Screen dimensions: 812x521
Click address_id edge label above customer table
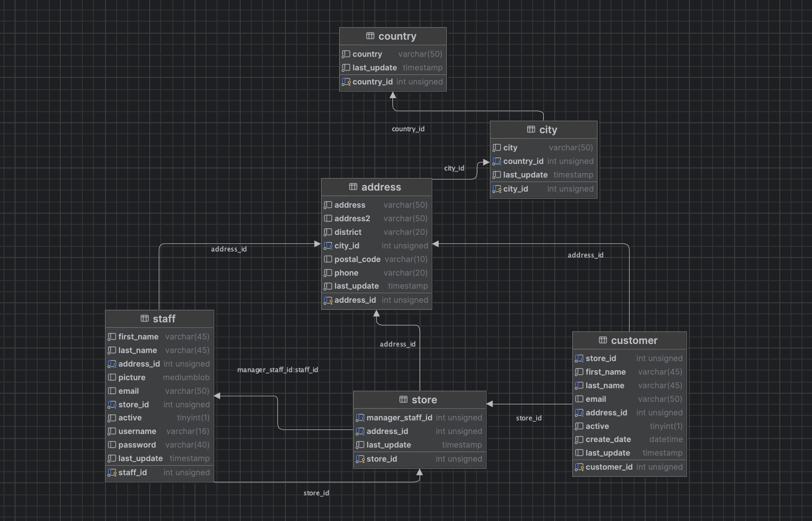point(585,255)
